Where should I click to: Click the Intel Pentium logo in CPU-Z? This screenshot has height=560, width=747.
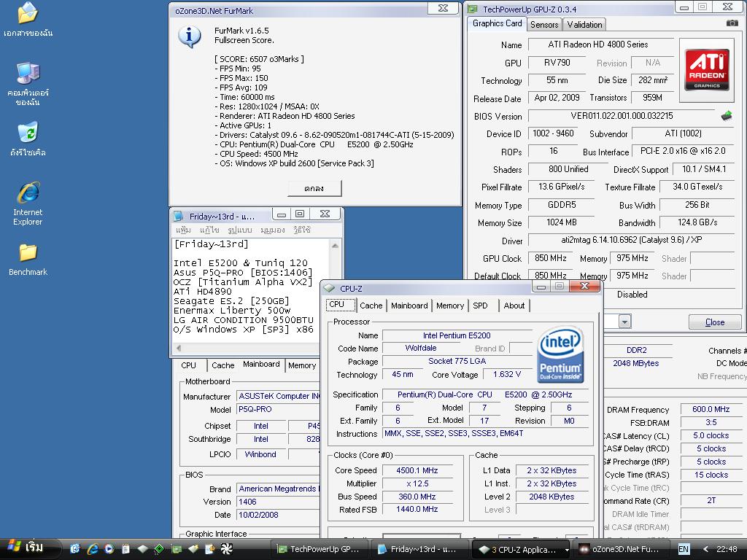tap(560, 355)
